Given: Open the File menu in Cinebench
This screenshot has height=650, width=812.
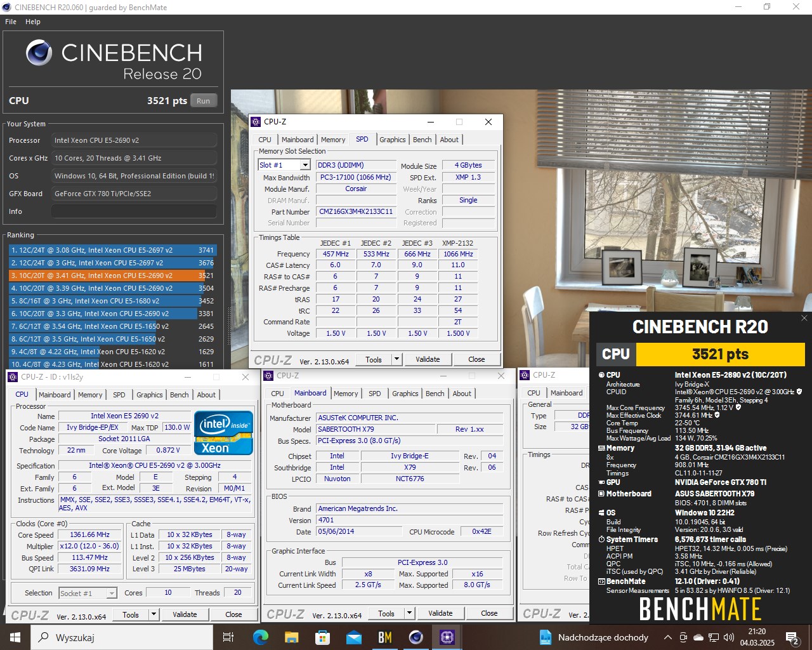Looking at the screenshot, I should (11, 22).
